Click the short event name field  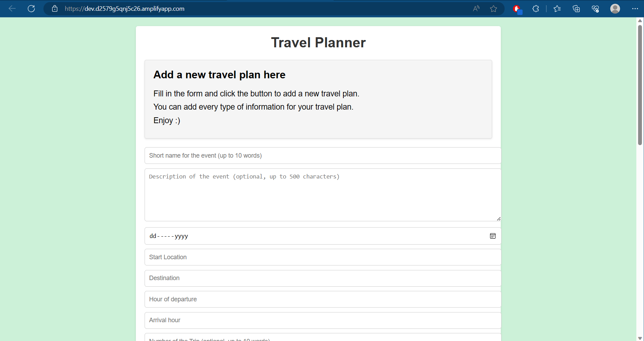click(323, 156)
